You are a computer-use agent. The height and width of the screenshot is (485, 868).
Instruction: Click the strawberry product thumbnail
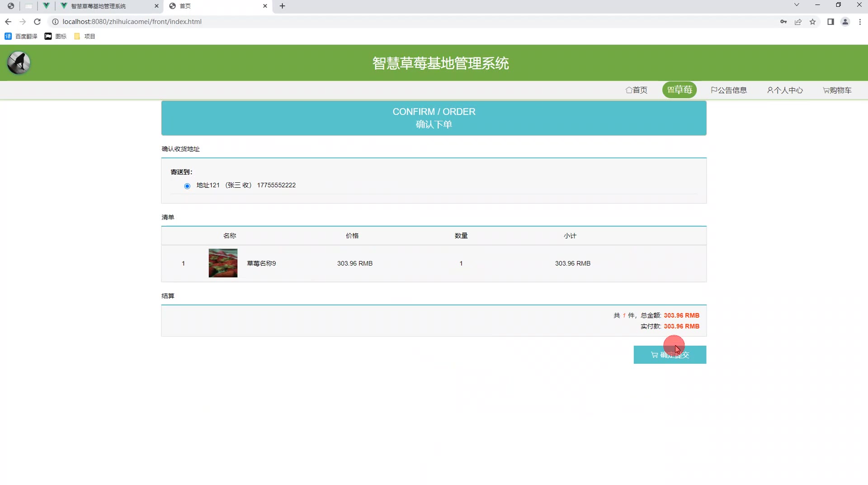tap(223, 263)
